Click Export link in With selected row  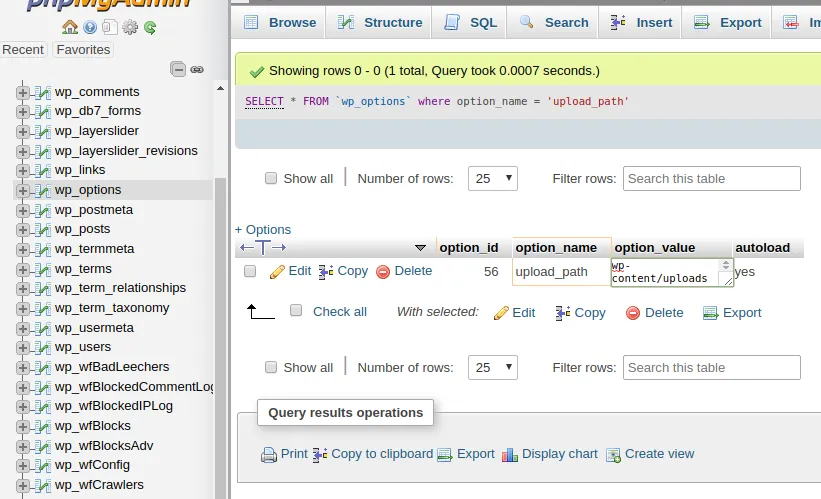[x=732, y=313]
